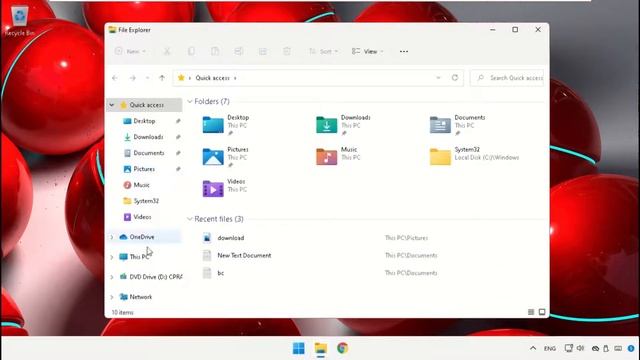Screen dimensions: 640x360
Task: Open the volume speaker icon
Action: (580, 348)
